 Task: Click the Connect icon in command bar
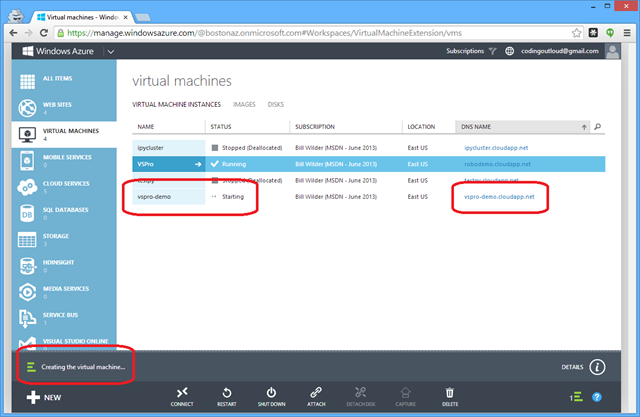pyautogui.click(x=182, y=393)
